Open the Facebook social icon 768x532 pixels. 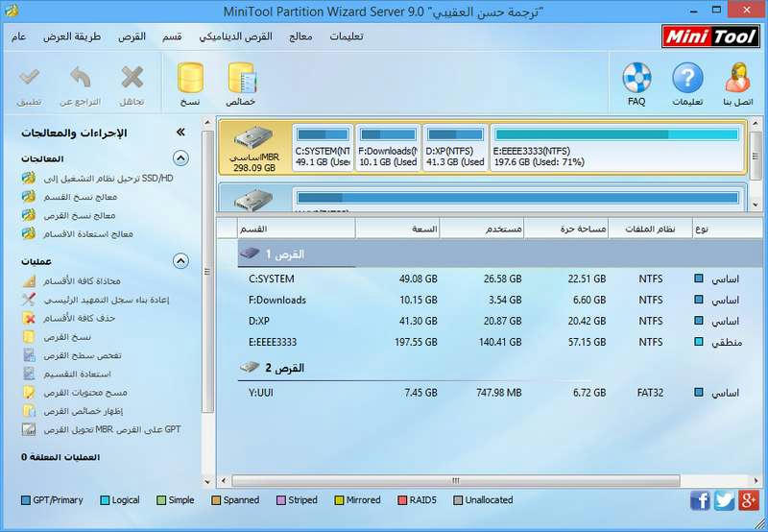click(700, 500)
